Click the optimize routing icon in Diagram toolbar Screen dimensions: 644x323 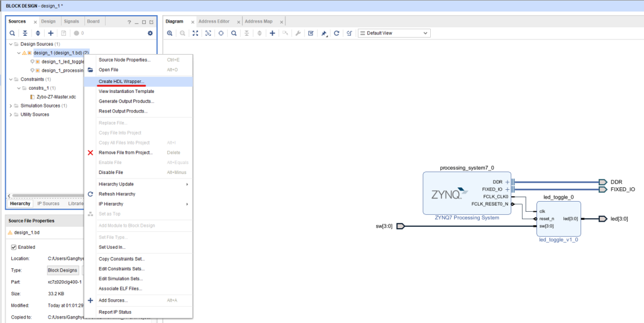[350, 33]
